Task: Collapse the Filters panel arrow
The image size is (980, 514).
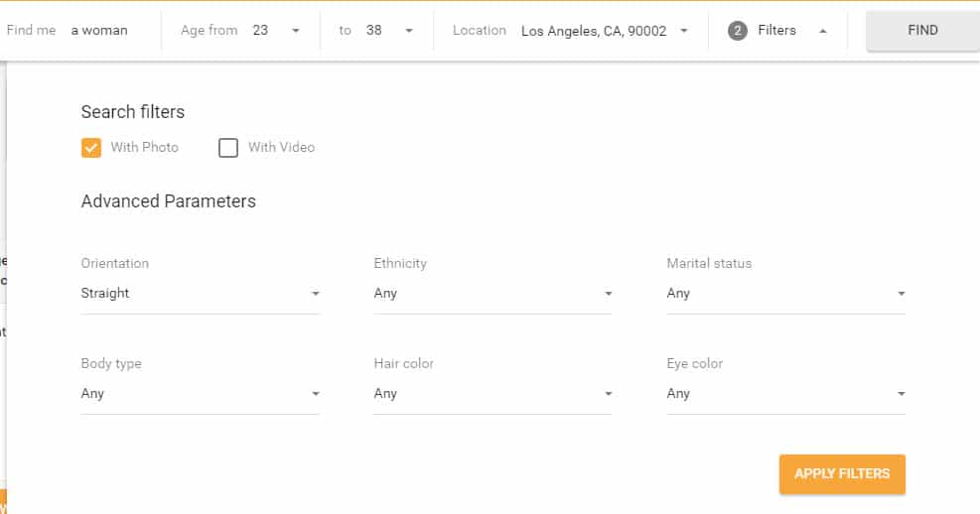Action: tap(823, 31)
